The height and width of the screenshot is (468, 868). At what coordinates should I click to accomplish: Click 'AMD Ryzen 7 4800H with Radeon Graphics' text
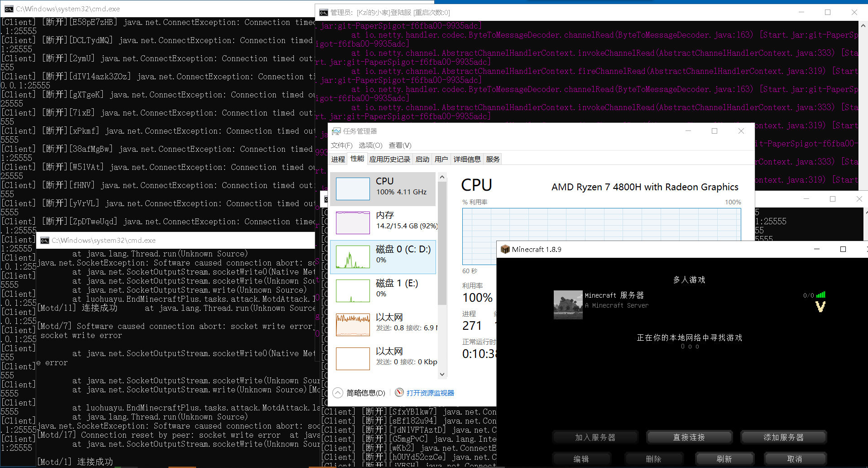pyautogui.click(x=645, y=187)
